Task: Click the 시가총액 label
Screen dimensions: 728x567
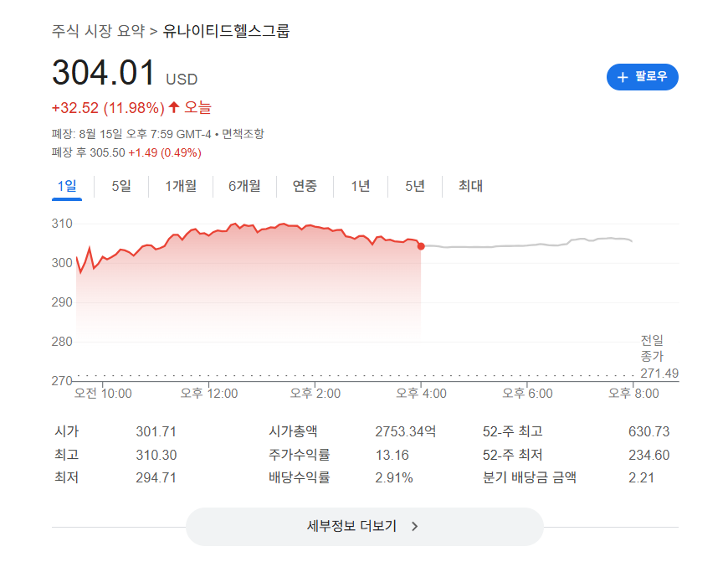Action: click(293, 431)
